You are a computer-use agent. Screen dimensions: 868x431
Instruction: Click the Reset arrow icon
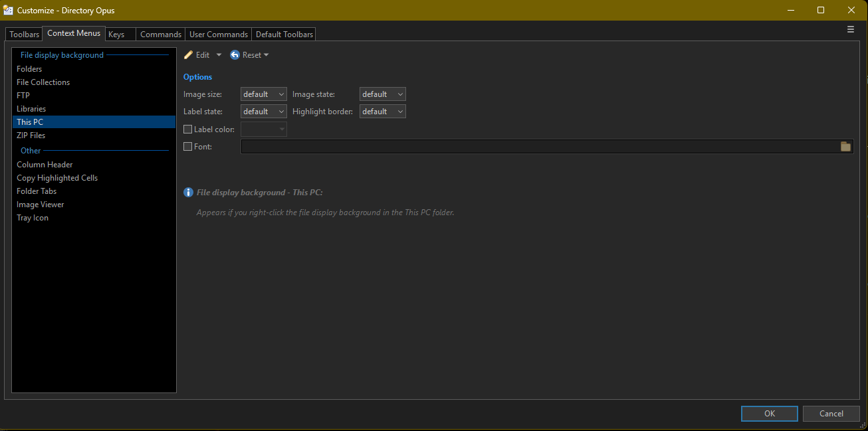(235, 55)
